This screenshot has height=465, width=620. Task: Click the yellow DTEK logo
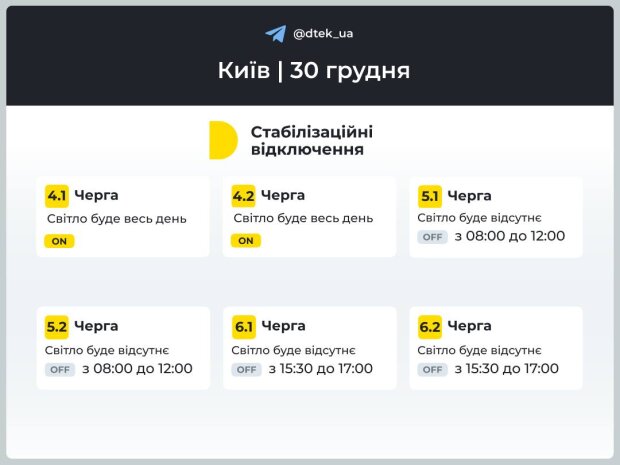pos(222,140)
